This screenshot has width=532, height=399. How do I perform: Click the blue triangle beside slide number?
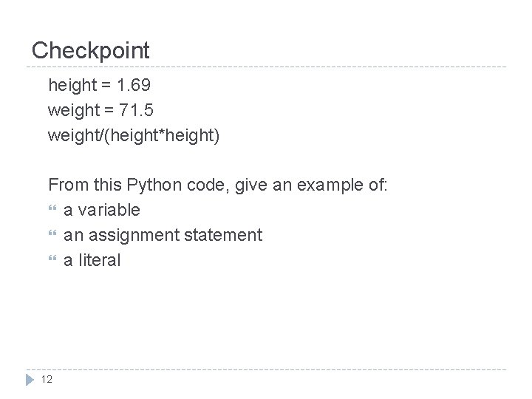coord(30,380)
